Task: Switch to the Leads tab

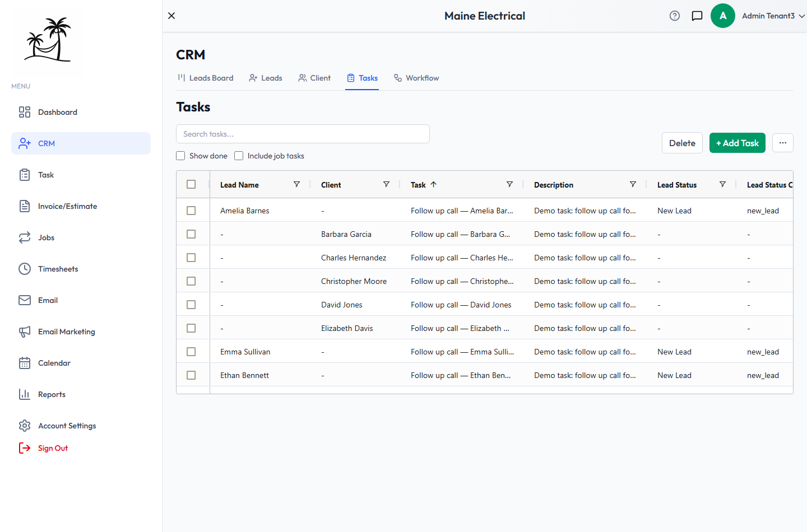Action: tap(266, 78)
